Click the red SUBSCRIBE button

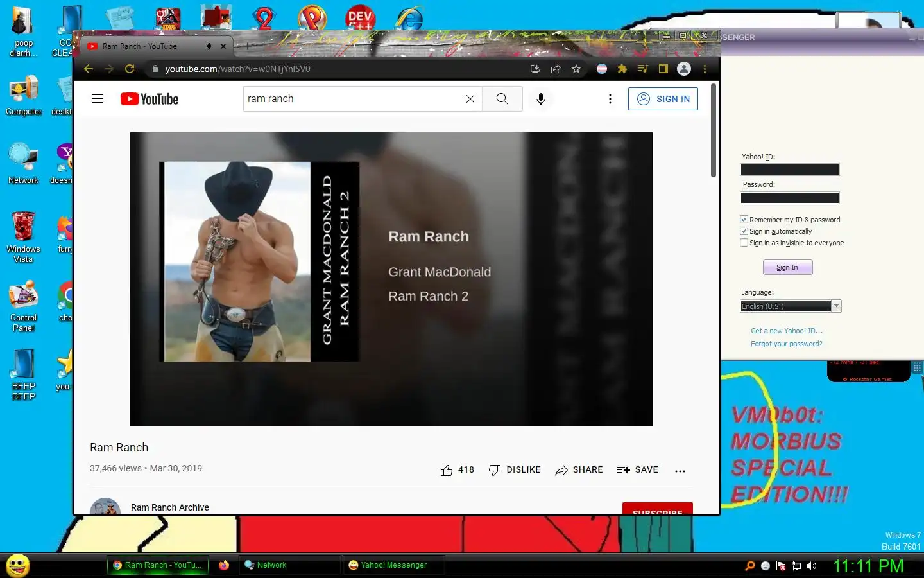click(x=658, y=509)
